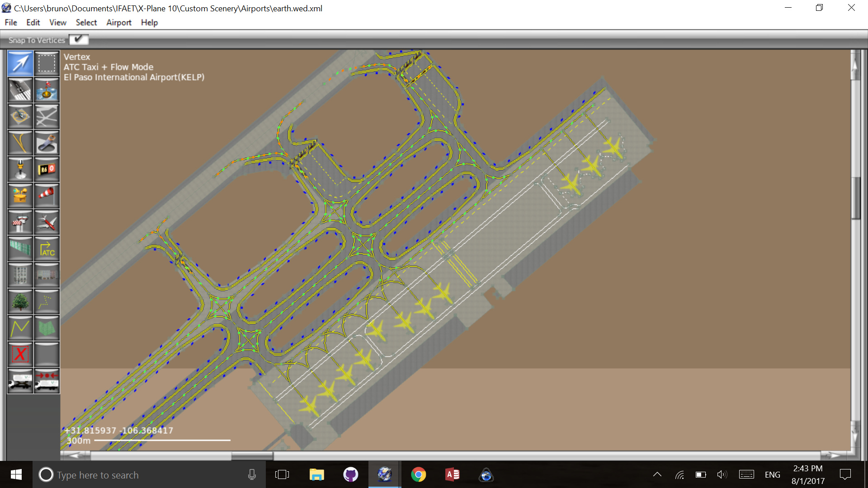Select the Marquee selection tool
The image size is (868, 488).
pyautogui.click(x=47, y=63)
